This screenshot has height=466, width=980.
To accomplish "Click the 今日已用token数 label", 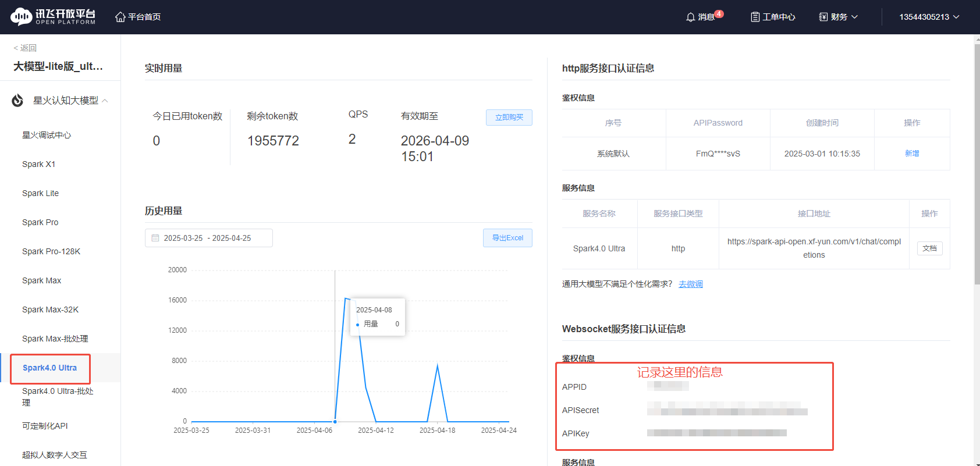I will tap(187, 116).
